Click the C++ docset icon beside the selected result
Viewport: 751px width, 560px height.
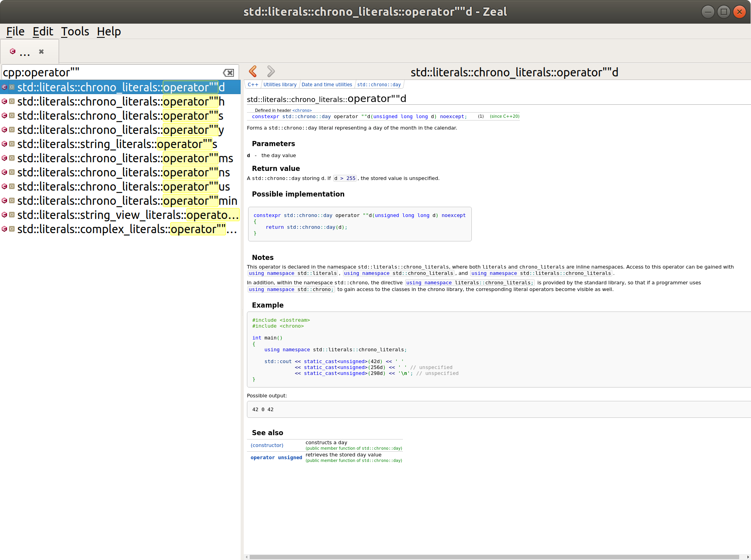(4, 87)
